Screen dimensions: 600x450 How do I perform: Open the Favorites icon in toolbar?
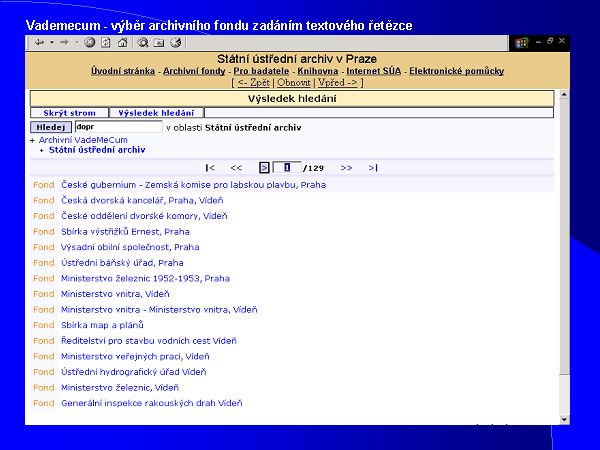tap(159, 43)
